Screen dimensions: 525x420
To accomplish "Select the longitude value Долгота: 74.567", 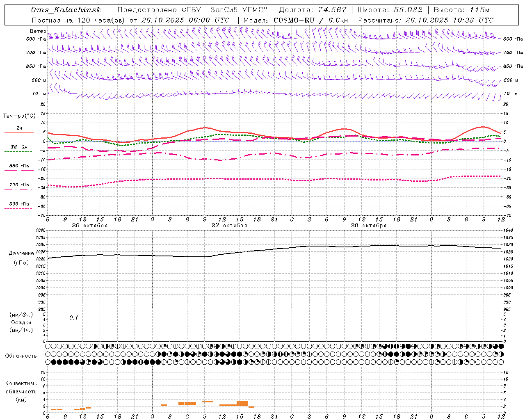I will 313,10.
